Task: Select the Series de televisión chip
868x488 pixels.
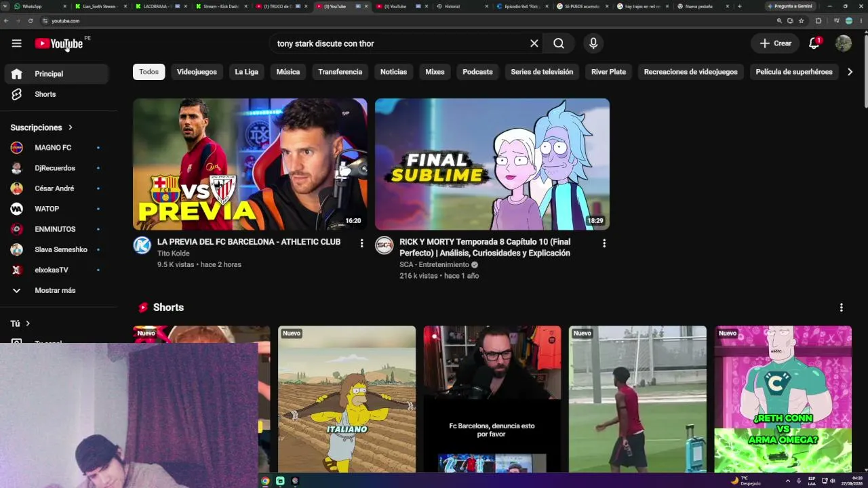Action: [x=542, y=72]
